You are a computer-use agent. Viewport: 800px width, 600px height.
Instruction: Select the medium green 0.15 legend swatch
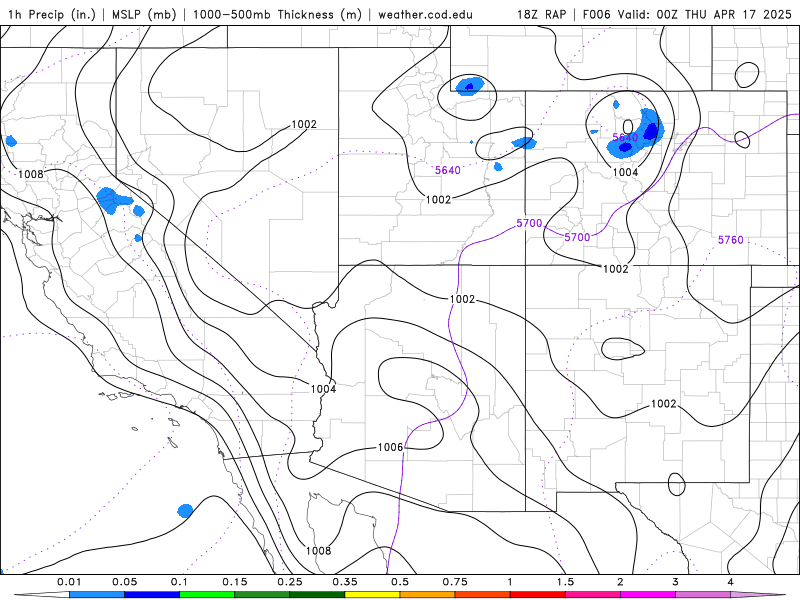pos(262,595)
